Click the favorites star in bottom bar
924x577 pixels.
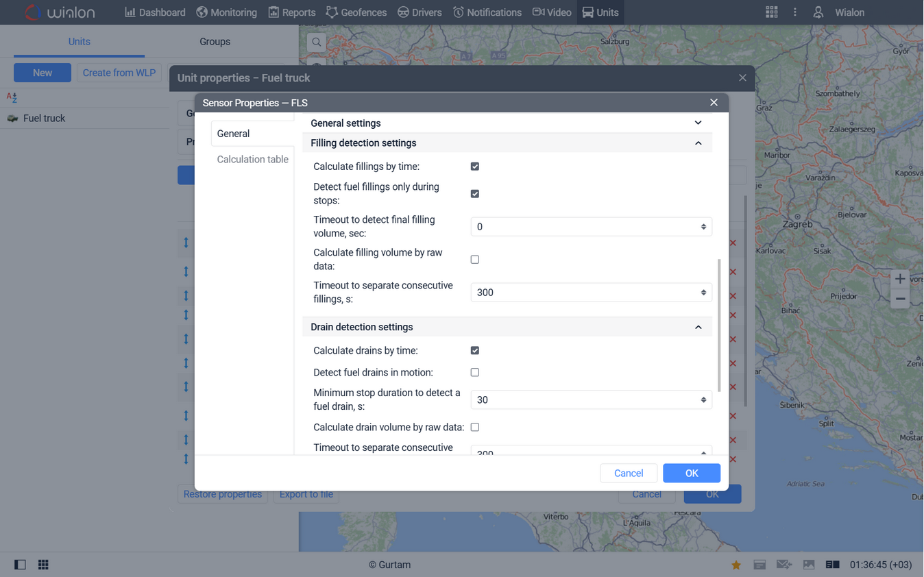[736, 565]
